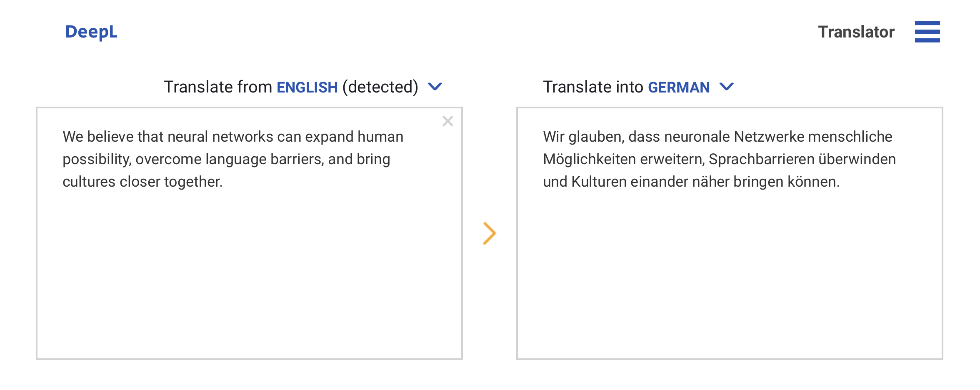Click the orange arrow between the panels

489,232
